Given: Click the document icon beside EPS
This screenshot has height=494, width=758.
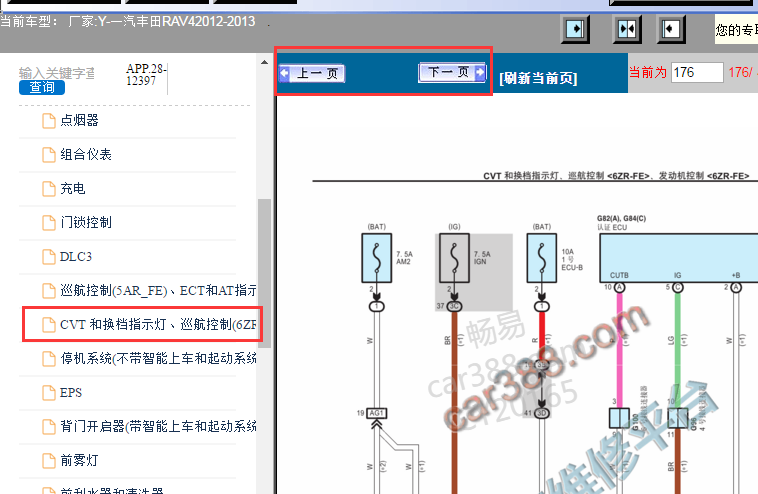Looking at the screenshot, I should tap(49, 393).
